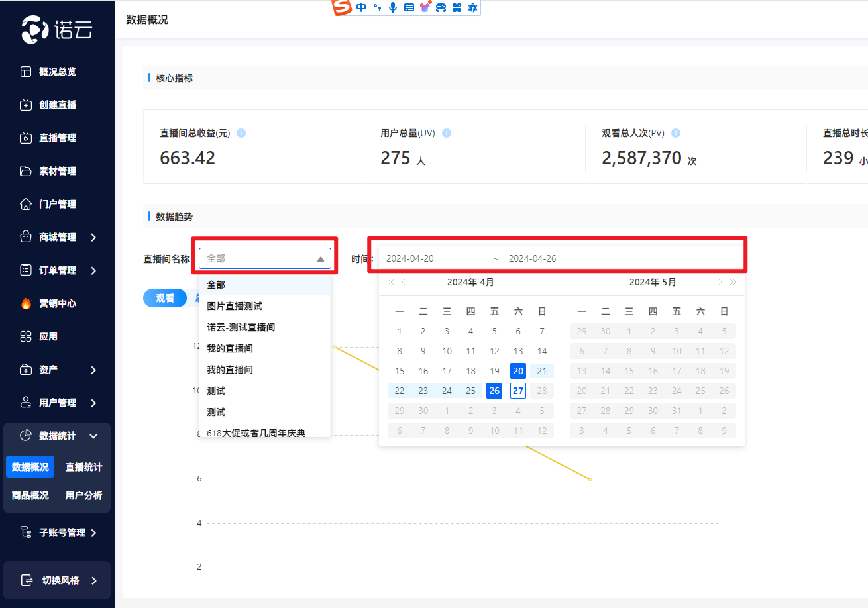The width and height of the screenshot is (868, 608).
Task: Click the start date field 2024-04-20
Action: 410,258
